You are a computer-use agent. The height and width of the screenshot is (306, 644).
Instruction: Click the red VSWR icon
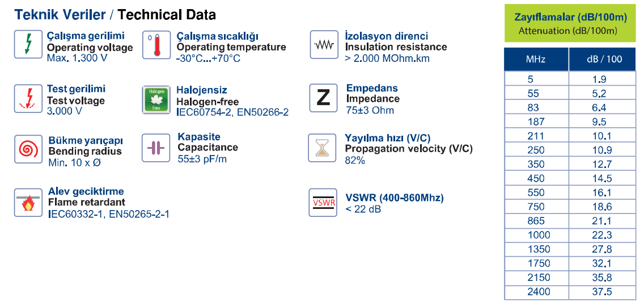322,202
